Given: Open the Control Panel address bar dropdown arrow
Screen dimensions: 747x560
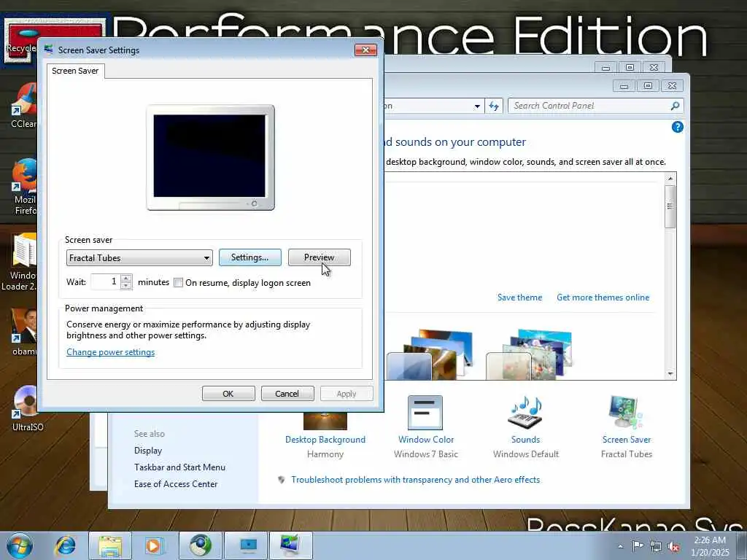Looking at the screenshot, I should coord(477,106).
